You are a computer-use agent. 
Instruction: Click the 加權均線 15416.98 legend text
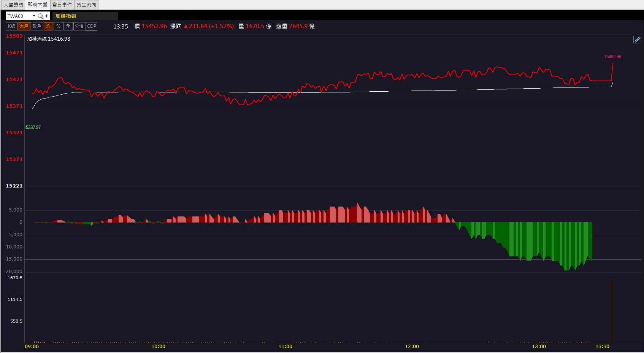(x=49, y=39)
